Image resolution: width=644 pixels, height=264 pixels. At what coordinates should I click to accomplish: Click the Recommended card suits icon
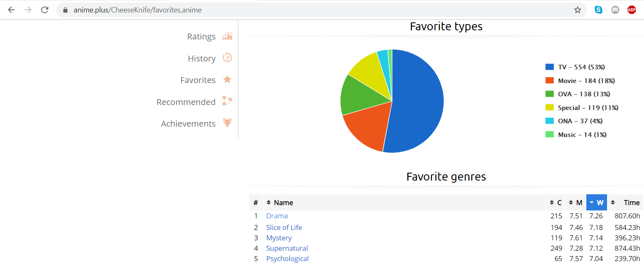coord(227,101)
